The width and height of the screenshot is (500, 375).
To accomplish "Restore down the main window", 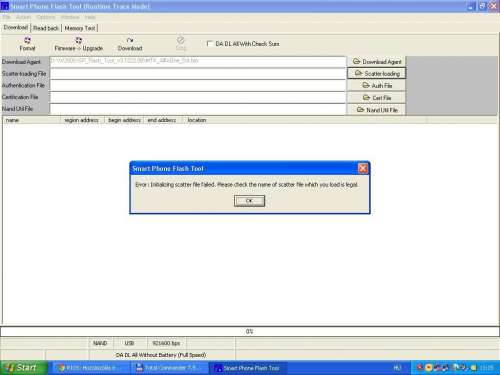I will point(482,6).
